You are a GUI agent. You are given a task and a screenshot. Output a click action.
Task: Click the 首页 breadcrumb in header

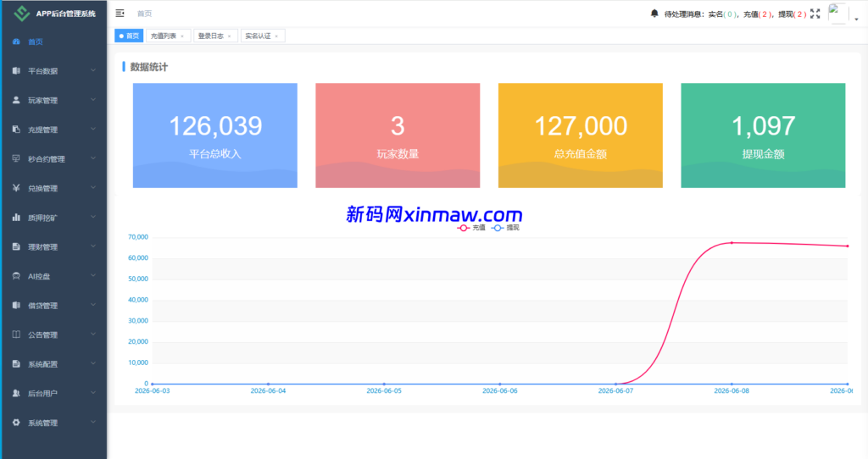click(144, 14)
